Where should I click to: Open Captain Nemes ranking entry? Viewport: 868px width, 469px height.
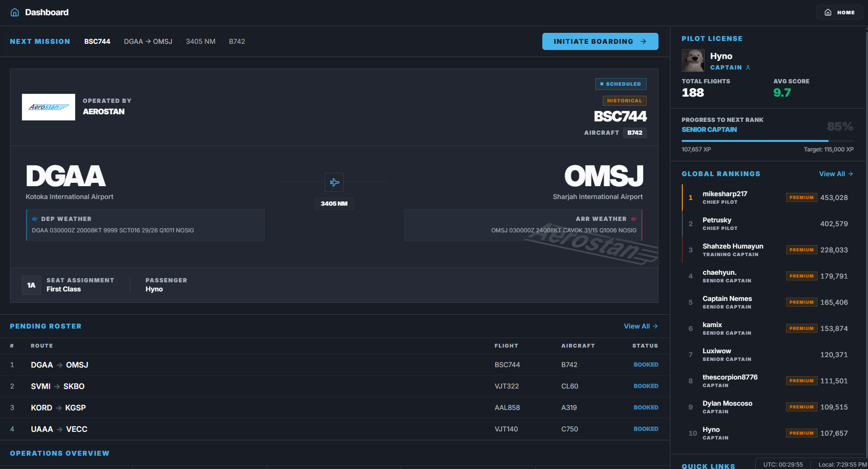coord(768,302)
